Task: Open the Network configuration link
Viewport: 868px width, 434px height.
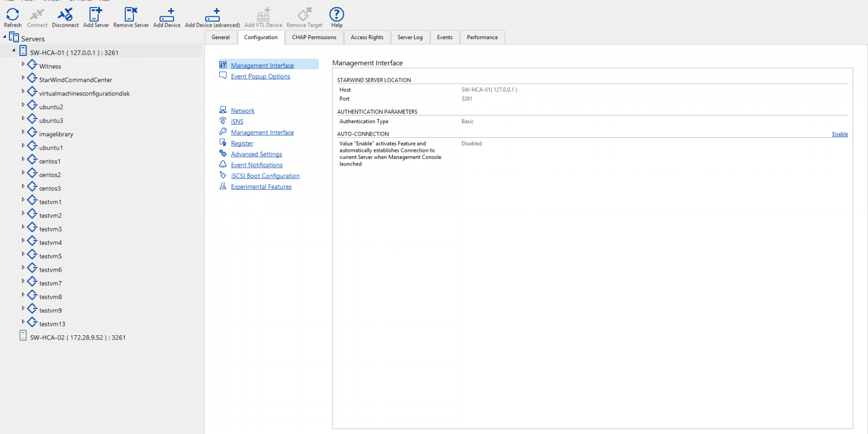Action: pyautogui.click(x=242, y=111)
